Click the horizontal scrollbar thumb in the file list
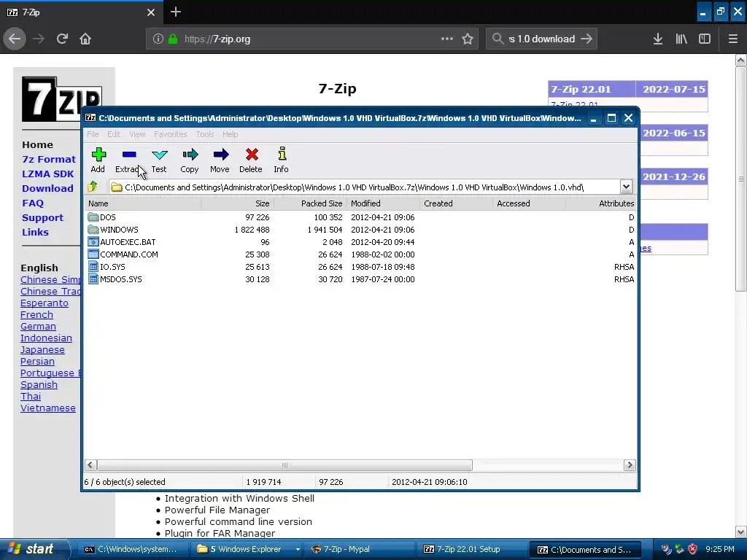 pyautogui.click(x=285, y=465)
